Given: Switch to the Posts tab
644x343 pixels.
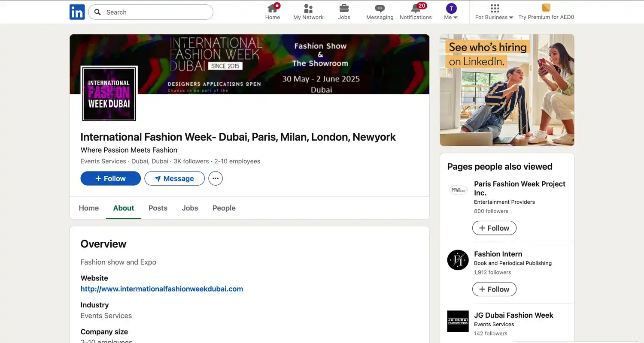Looking at the screenshot, I should pos(158,208).
